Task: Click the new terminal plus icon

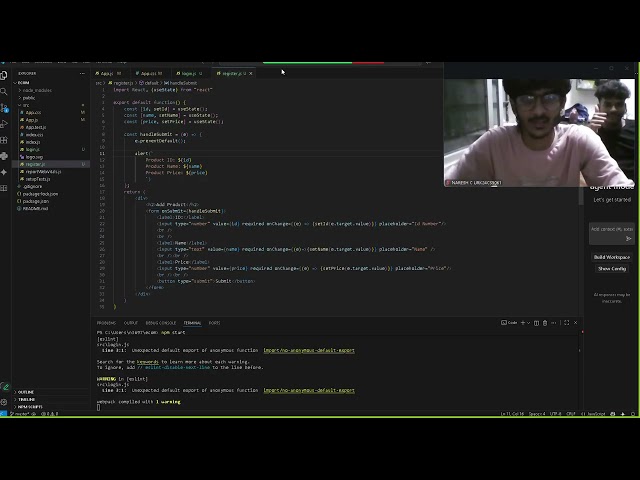Action: [523, 323]
